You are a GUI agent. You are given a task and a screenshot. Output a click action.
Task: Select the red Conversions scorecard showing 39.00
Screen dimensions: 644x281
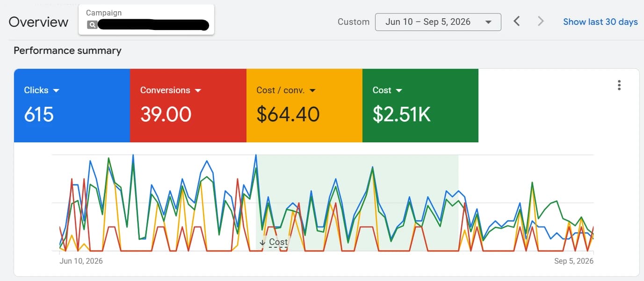188,105
